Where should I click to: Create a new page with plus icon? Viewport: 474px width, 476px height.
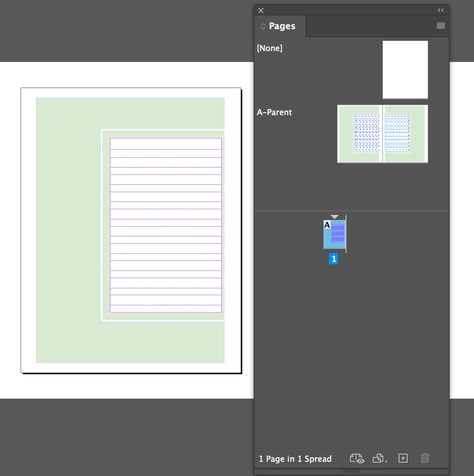tap(403, 459)
